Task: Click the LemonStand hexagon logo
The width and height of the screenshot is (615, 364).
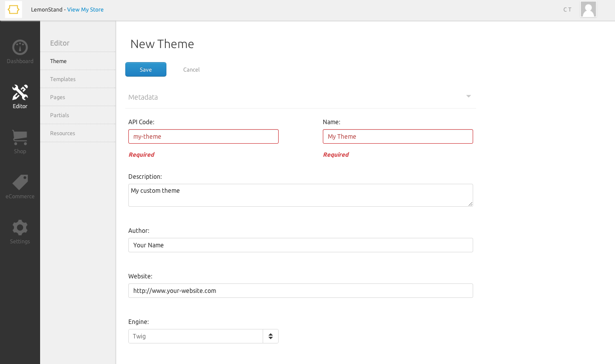Action: coord(13,9)
